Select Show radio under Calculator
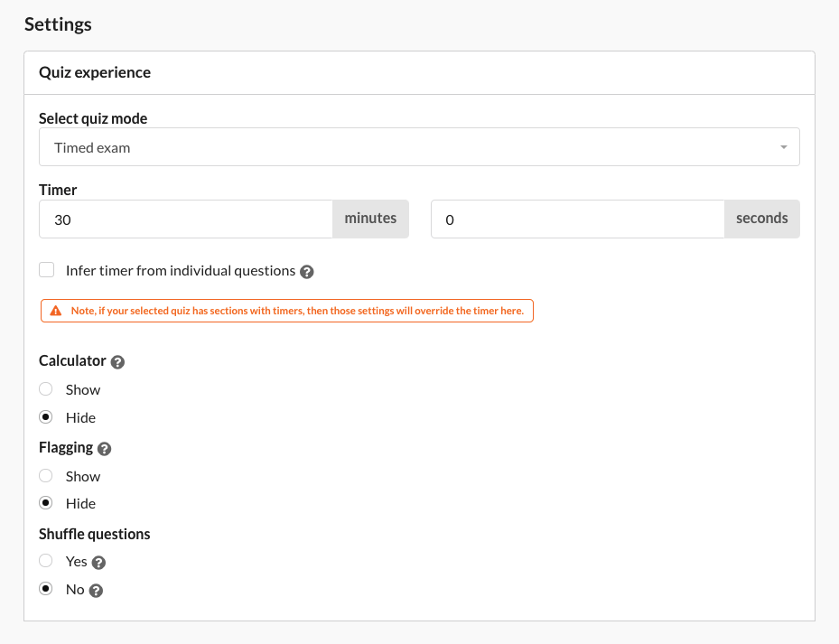 coord(46,388)
